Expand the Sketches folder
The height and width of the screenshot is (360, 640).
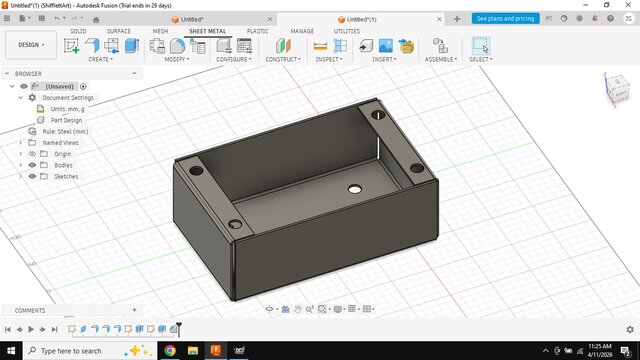pyautogui.click(x=21, y=176)
